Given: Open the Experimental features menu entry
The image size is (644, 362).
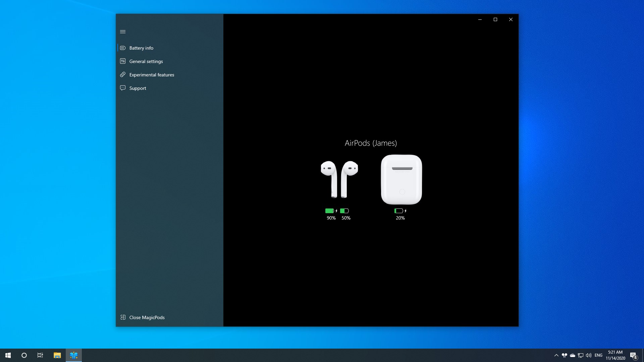Looking at the screenshot, I should (152, 74).
